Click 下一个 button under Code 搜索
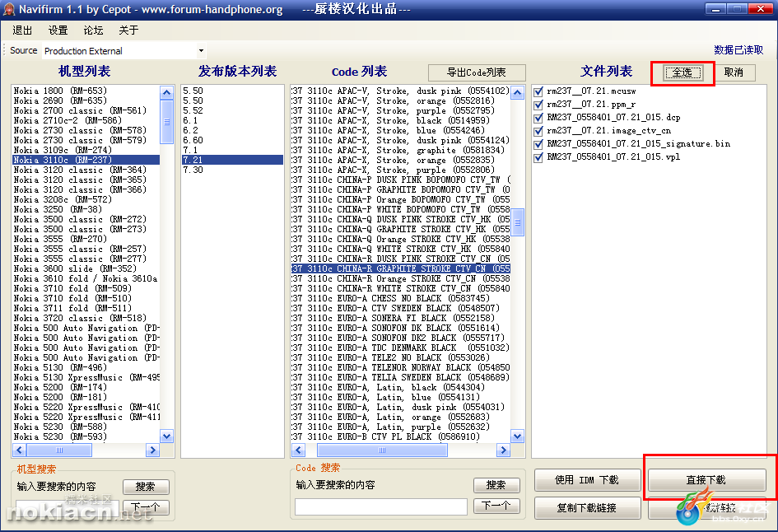This screenshot has width=778, height=532. coord(496,506)
